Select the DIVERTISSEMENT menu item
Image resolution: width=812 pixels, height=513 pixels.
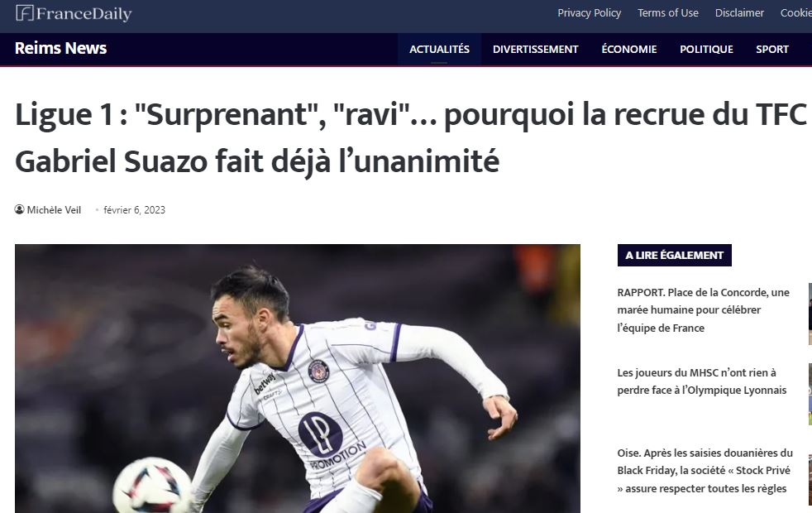coord(535,49)
